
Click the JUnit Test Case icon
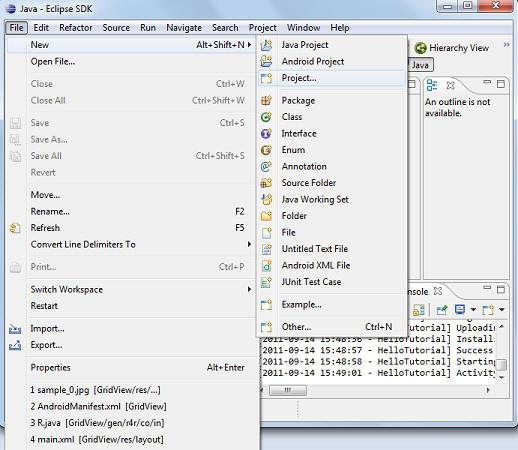[266, 282]
